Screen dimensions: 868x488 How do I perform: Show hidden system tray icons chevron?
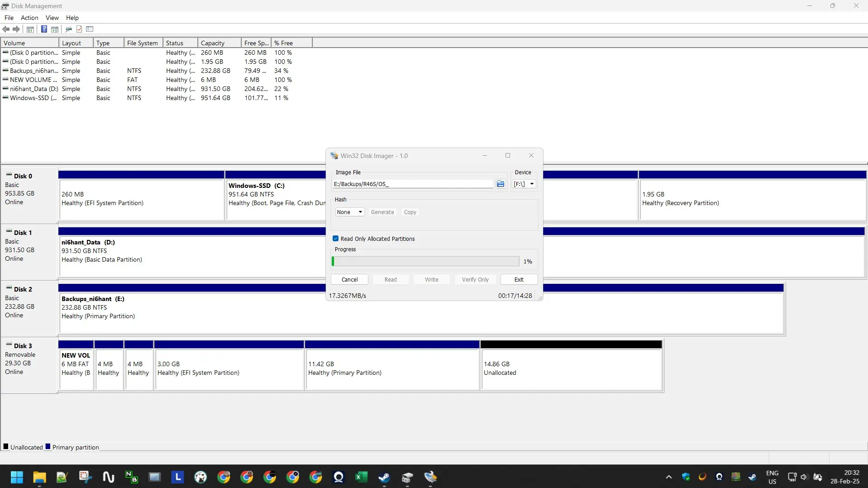tap(668, 477)
